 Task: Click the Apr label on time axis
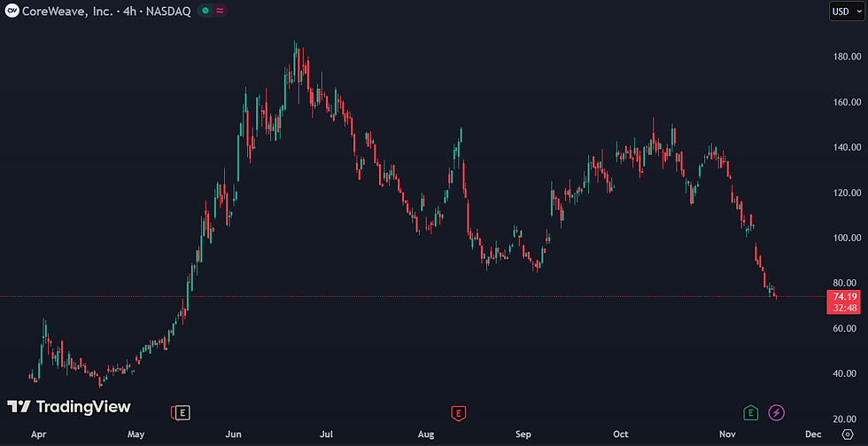pyautogui.click(x=38, y=434)
